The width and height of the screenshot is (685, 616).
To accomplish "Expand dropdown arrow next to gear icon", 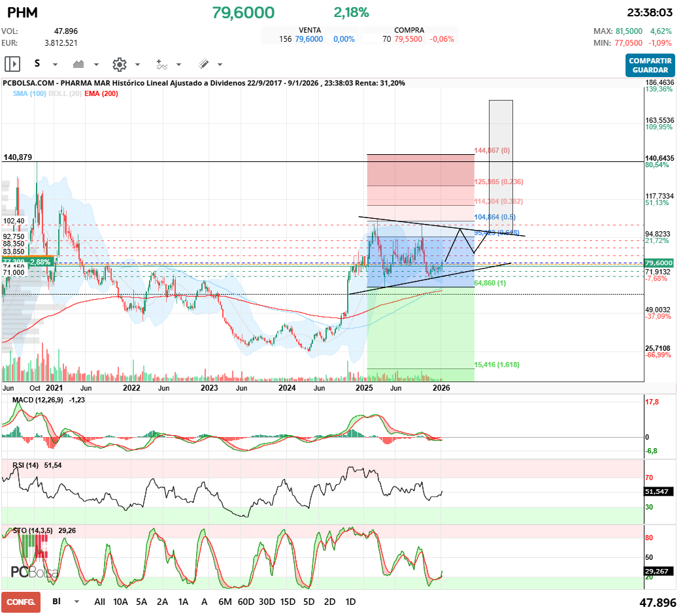I will 137,65.
